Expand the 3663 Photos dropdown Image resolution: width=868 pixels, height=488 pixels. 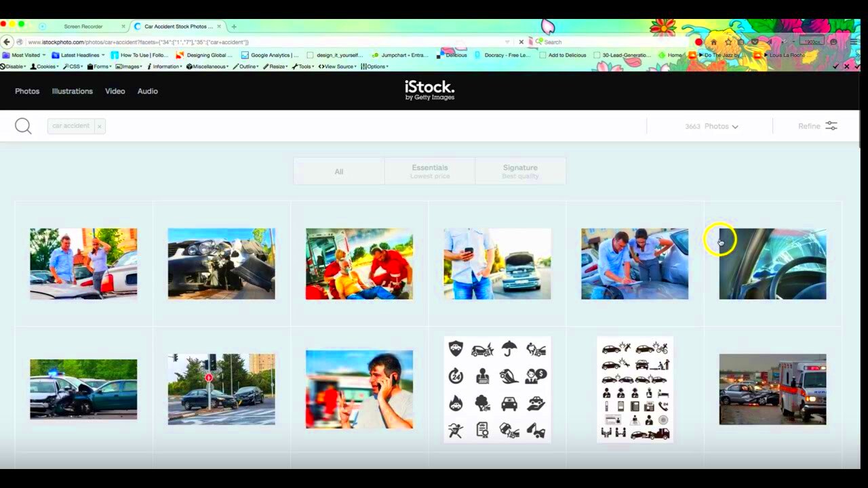711,126
